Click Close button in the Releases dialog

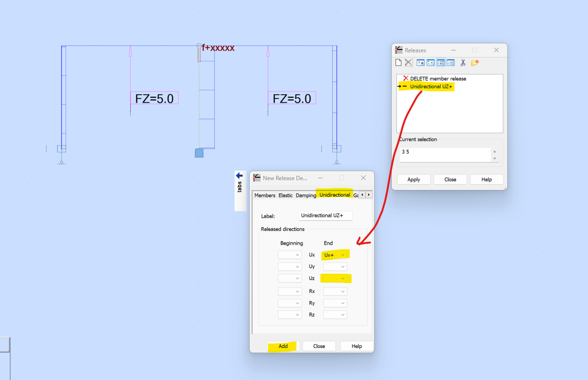pos(450,179)
